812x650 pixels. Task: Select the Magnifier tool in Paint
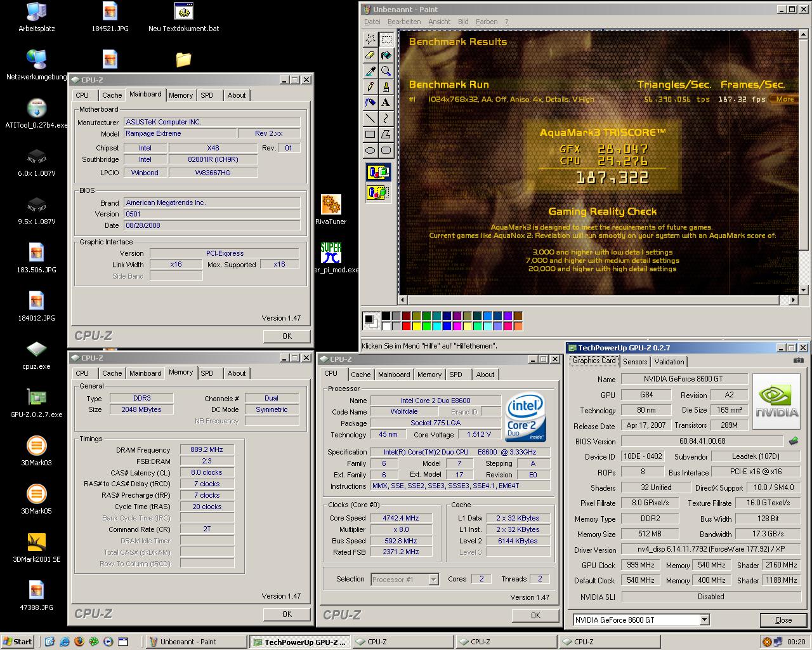[386, 71]
